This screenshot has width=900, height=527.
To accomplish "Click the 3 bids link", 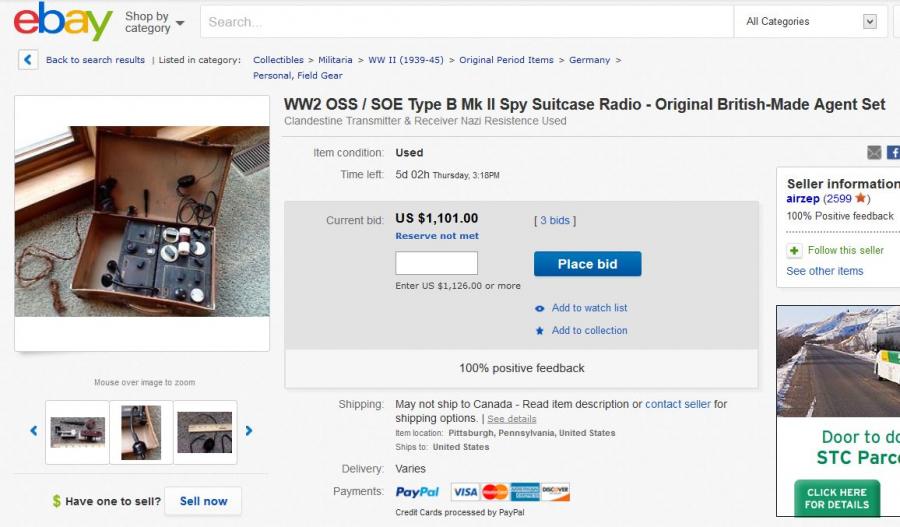I will [x=555, y=220].
